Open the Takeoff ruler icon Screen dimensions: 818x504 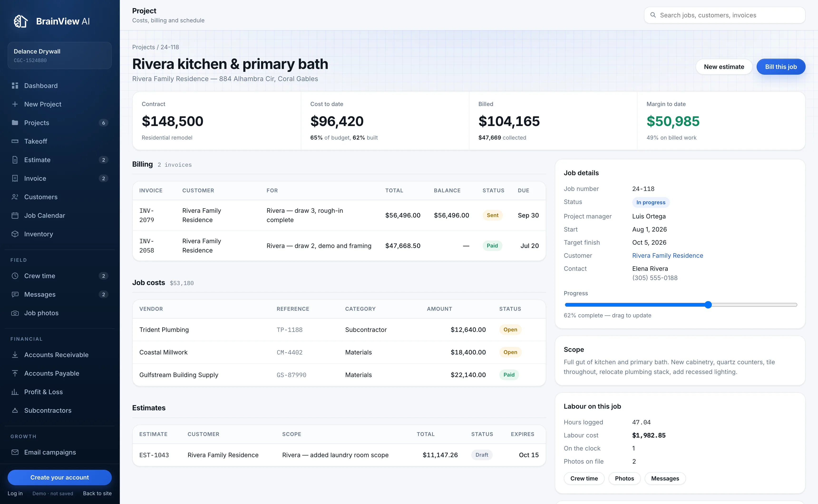(x=15, y=141)
